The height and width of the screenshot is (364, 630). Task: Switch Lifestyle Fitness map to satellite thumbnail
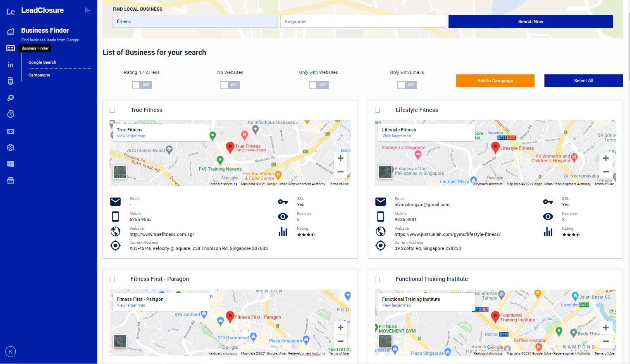[385, 172]
